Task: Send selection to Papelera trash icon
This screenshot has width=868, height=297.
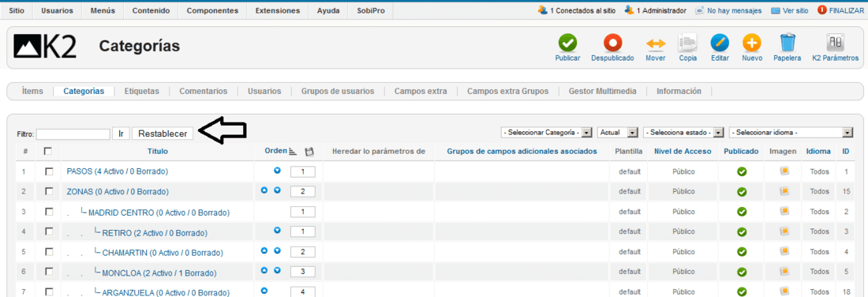Action: (x=788, y=43)
